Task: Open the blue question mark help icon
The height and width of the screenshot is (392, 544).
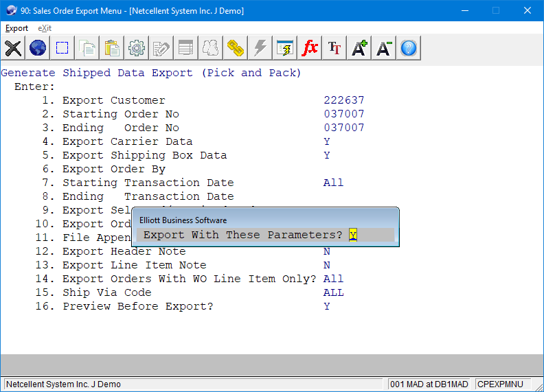Action: tap(409, 48)
